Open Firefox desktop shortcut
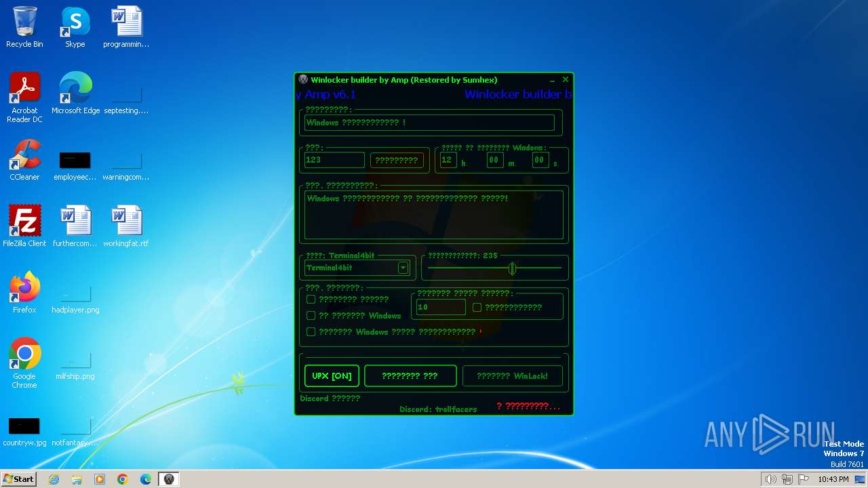This screenshot has width=868, height=488. (x=24, y=292)
